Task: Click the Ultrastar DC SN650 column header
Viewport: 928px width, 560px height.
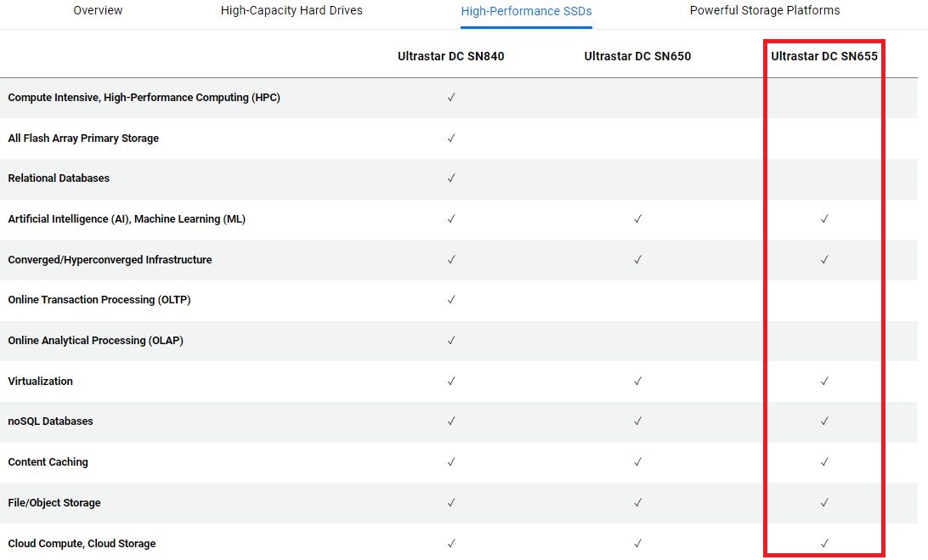Action: point(637,57)
